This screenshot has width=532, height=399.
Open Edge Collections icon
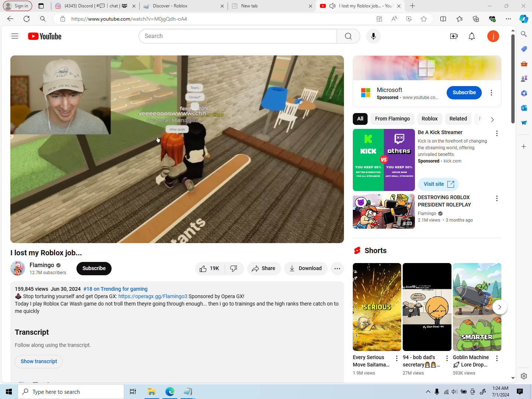(x=476, y=19)
